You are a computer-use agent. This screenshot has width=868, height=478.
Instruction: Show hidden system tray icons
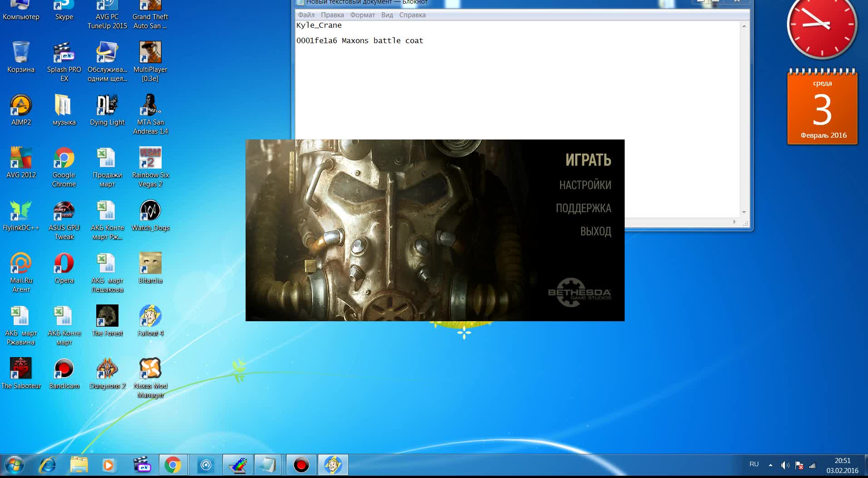pos(770,465)
